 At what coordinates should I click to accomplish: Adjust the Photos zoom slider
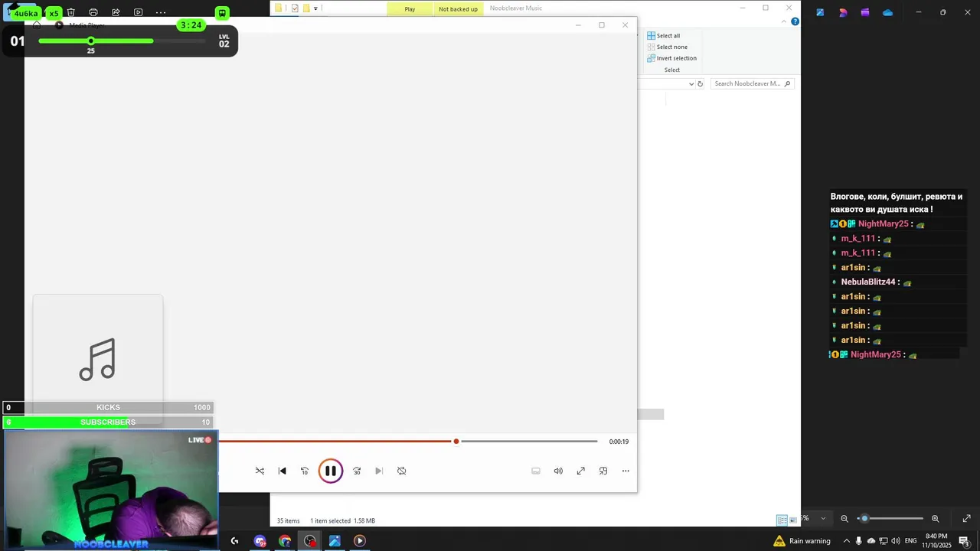[890, 518]
